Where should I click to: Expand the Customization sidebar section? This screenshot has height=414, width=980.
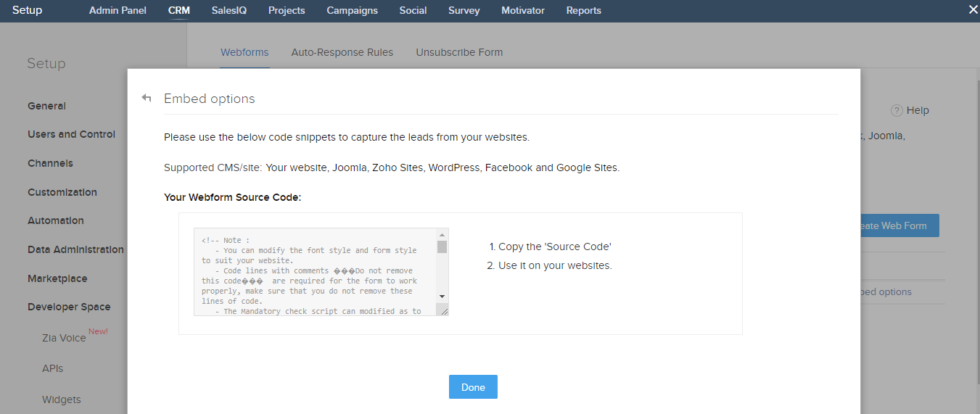[62, 192]
